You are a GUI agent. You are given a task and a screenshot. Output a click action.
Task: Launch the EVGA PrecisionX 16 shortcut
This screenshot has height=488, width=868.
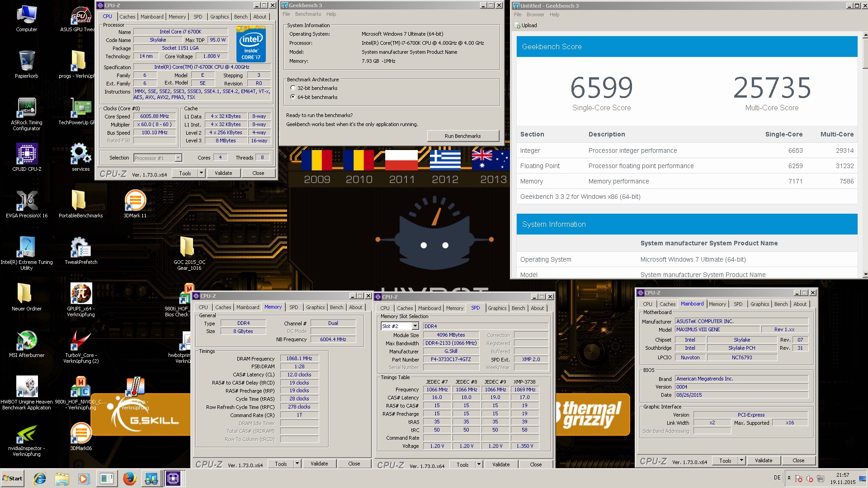click(x=26, y=204)
